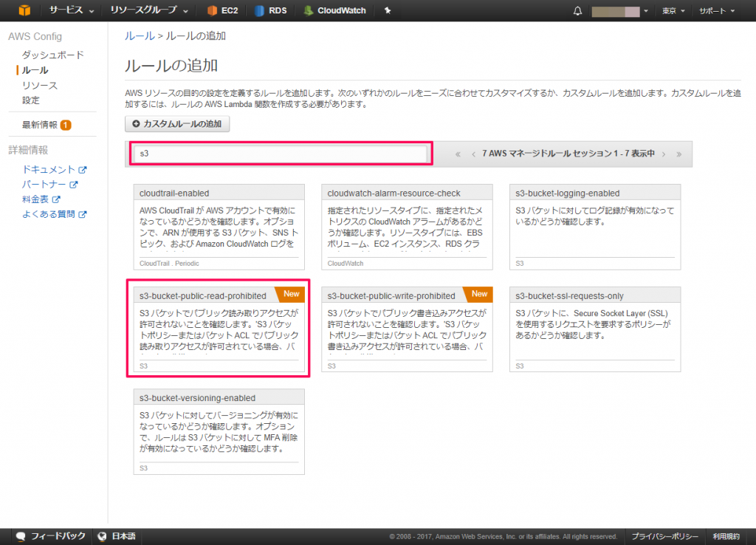Select the s3-bucket-public-write-prohibited rule card
756x545 pixels.
pos(407,329)
